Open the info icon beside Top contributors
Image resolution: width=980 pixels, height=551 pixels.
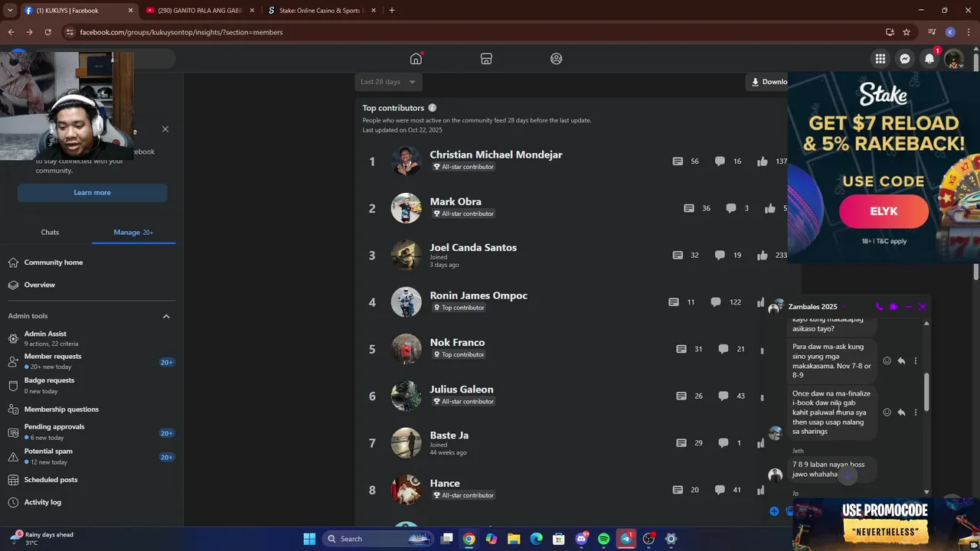tap(432, 108)
